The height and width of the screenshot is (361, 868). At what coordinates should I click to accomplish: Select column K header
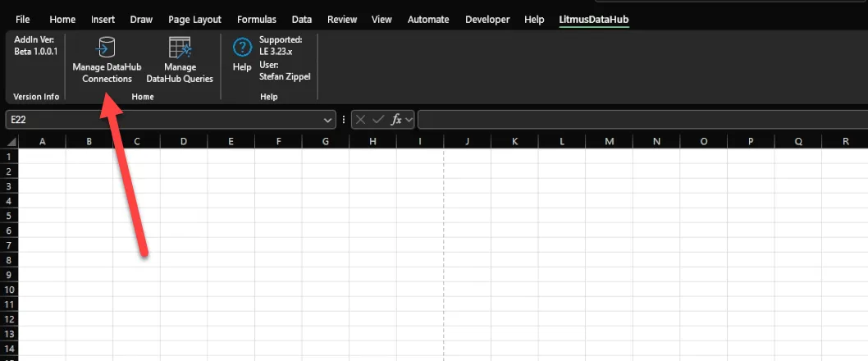click(515, 142)
